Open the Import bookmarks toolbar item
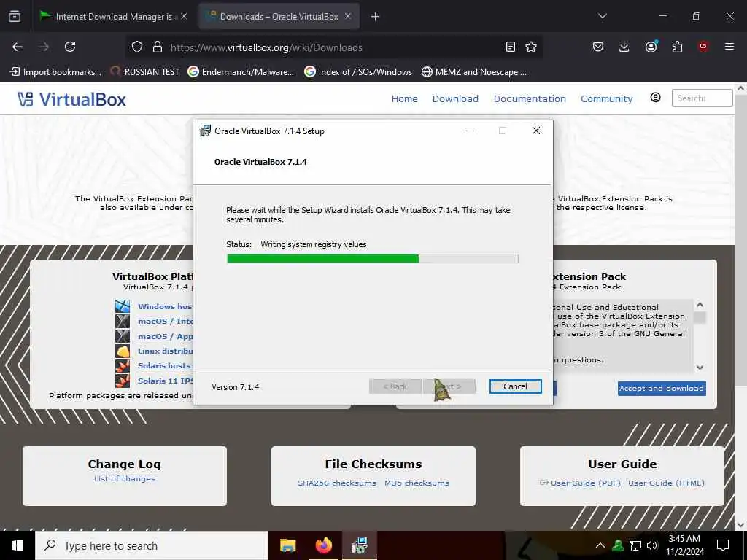The width and height of the screenshot is (747, 560). coord(55,72)
